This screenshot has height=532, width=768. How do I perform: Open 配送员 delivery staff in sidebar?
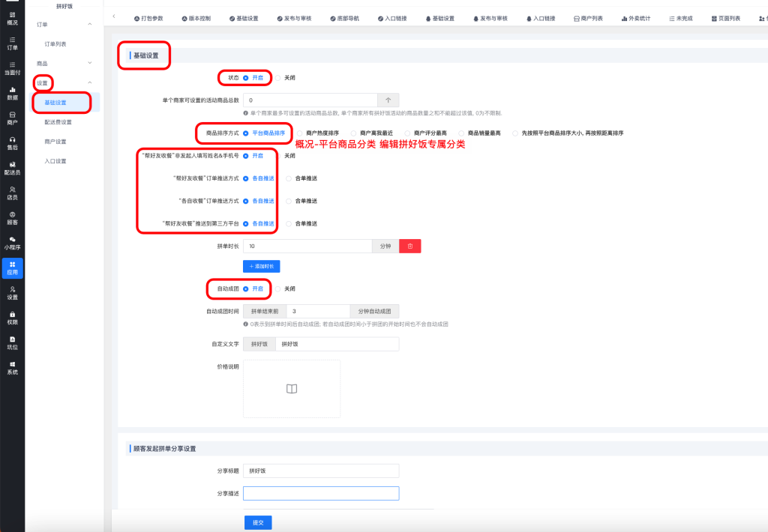click(12, 168)
